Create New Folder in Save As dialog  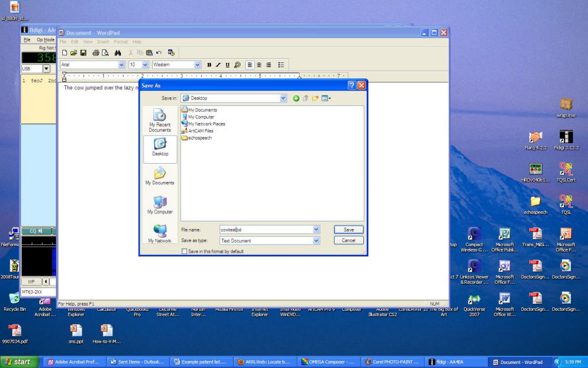(x=315, y=98)
